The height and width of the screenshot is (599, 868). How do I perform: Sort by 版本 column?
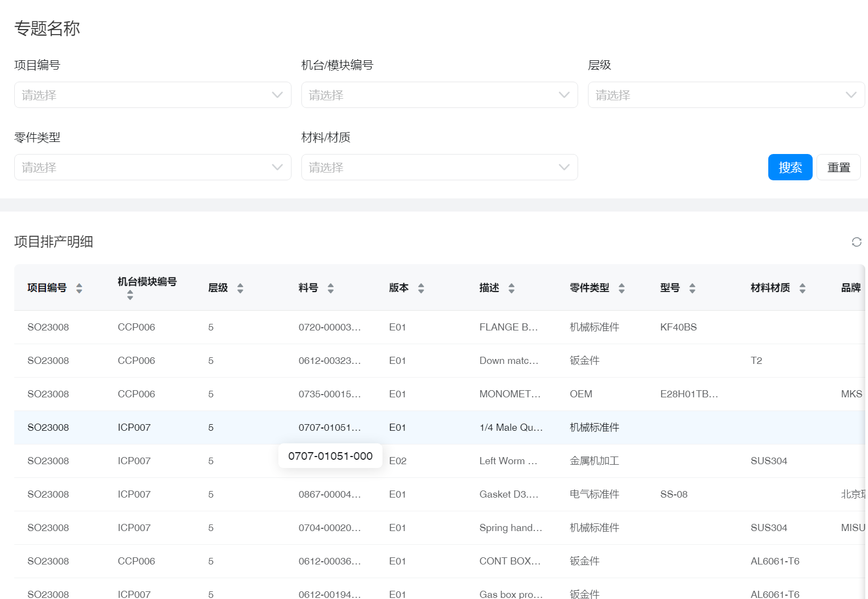click(421, 288)
